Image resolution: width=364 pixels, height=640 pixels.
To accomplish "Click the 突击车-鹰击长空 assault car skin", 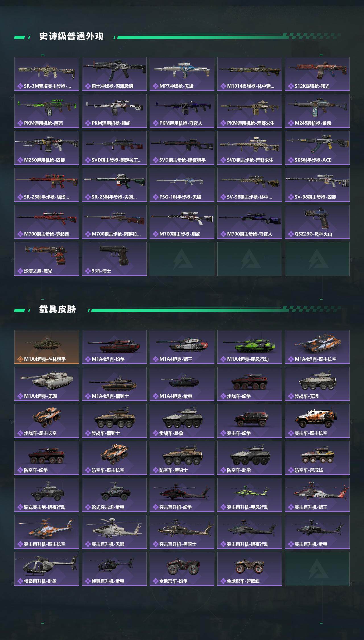I will click(317, 421).
